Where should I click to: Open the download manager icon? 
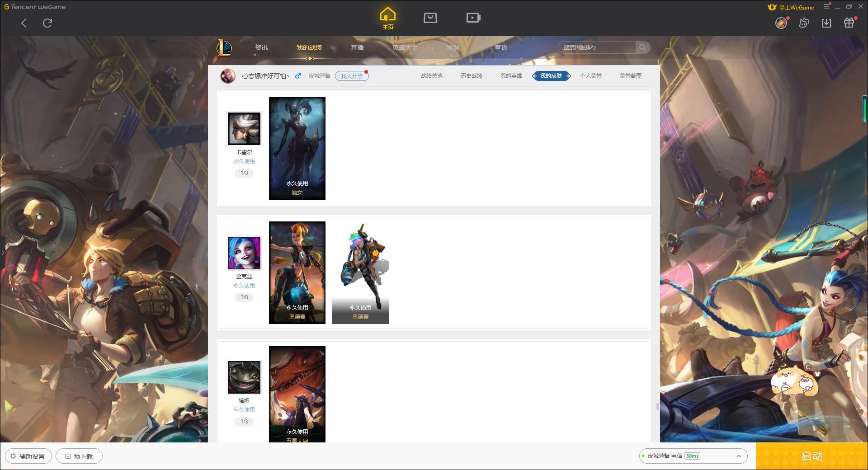pyautogui.click(x=826, y=23)
